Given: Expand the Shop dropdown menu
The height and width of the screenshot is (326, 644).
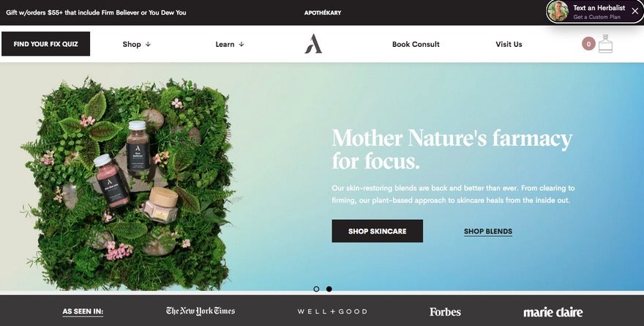Looking at the screenshot, I should point(137,44).
